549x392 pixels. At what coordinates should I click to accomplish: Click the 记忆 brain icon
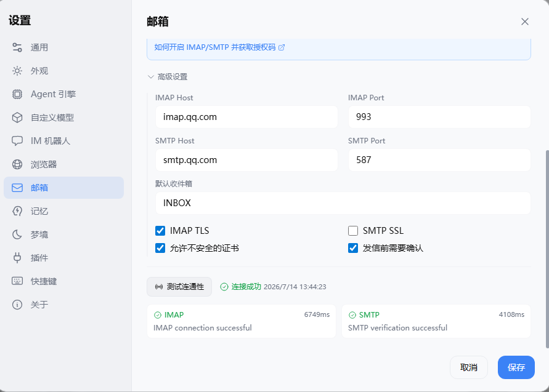coord(17,211)
